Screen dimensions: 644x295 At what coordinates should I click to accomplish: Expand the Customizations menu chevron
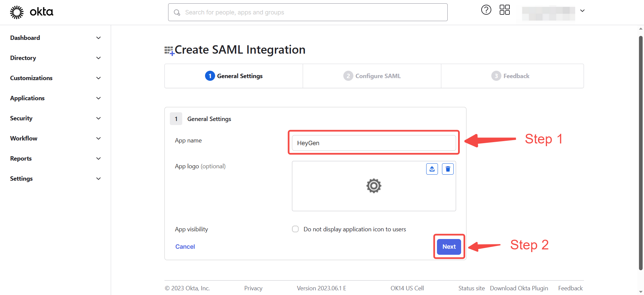[x=98, y=78]
